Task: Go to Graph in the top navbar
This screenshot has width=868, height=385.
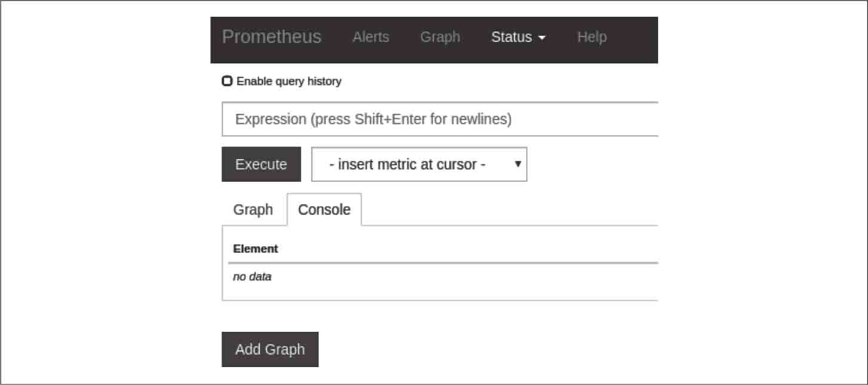Action: [440, 37]
